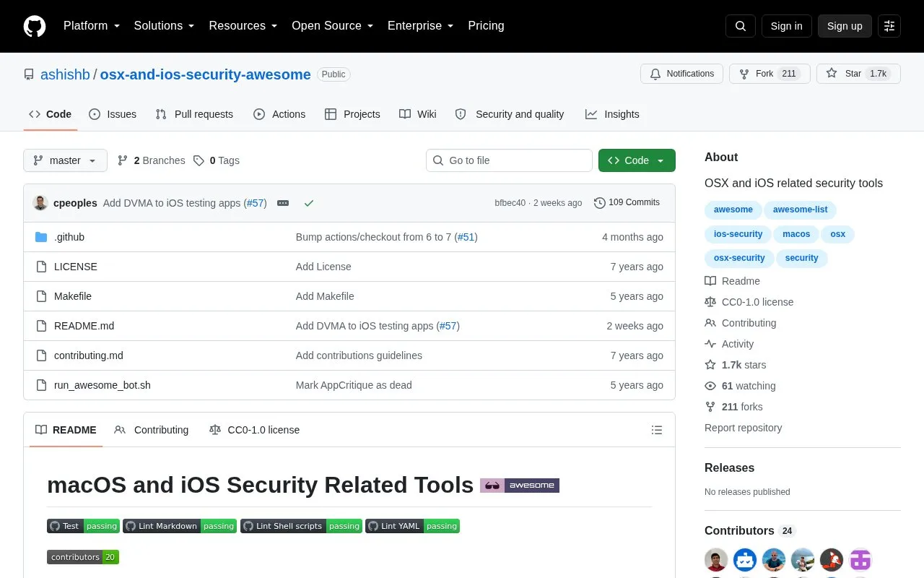Click the Lint YAML passing badge
Image resolution: width=924 pixels, height=578 pixels.
(x=412, y=526)
